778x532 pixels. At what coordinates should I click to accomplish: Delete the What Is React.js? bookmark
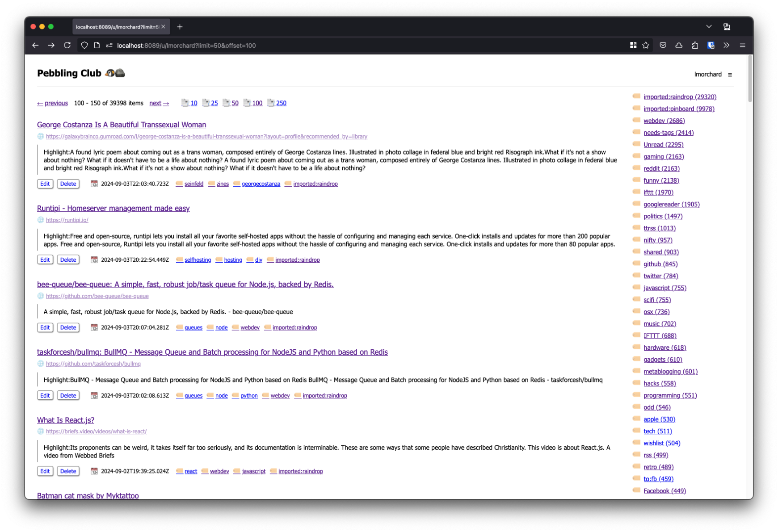coord(68,471)
